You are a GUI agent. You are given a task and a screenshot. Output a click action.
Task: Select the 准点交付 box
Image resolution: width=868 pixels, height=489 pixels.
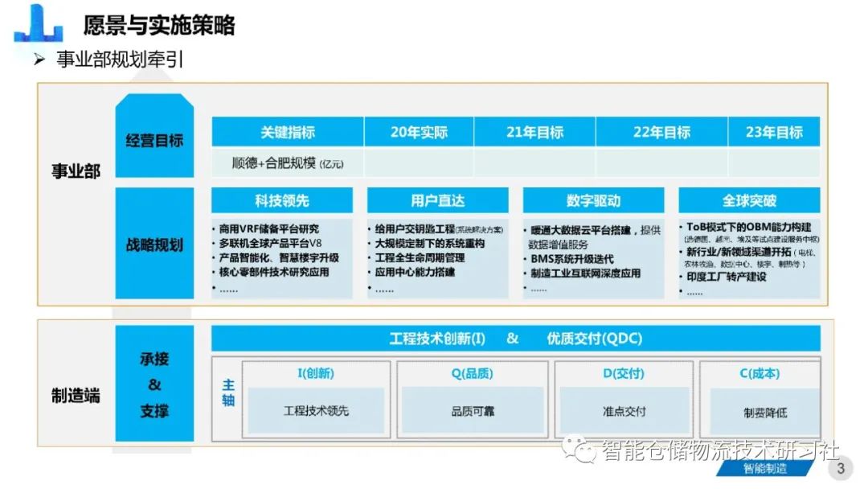[624, 410]
